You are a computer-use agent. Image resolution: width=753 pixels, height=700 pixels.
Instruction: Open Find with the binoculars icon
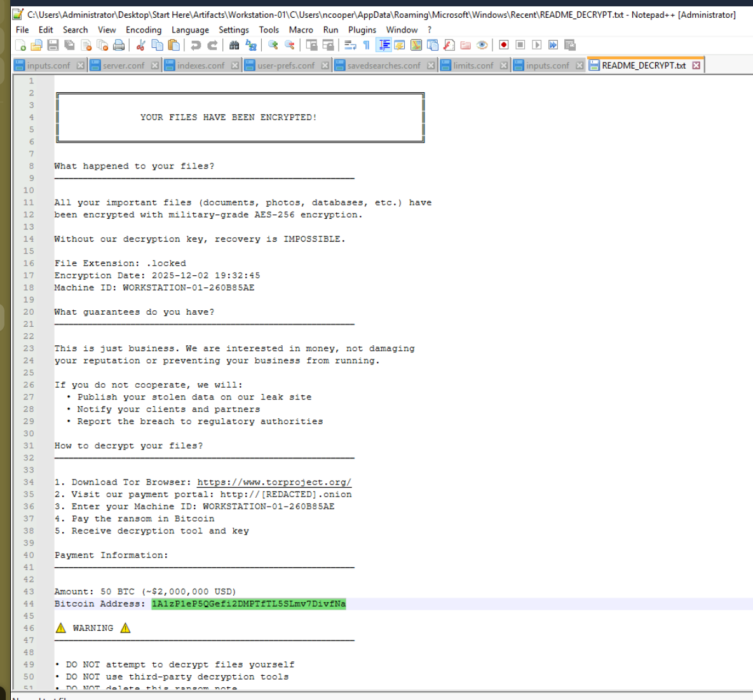(x=234, y=45)
